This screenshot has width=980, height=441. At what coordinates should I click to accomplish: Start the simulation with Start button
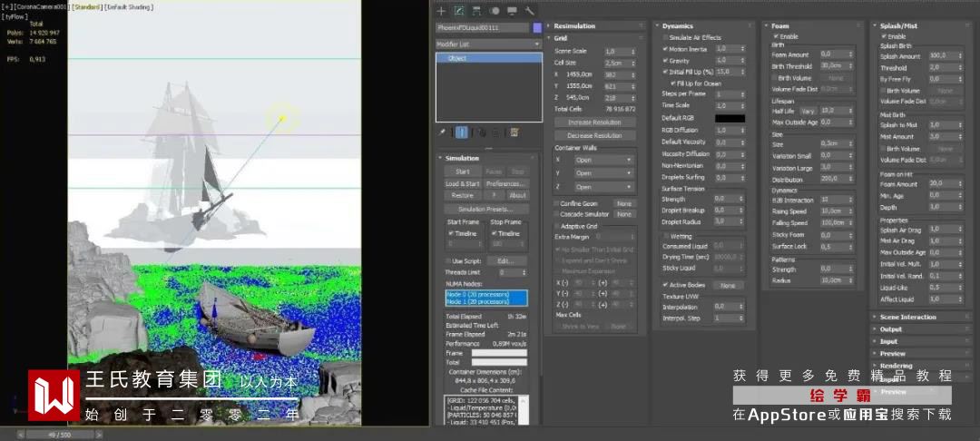coord(463,171)
